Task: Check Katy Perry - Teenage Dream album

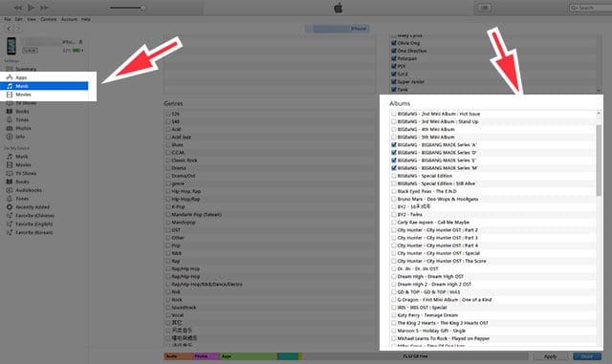Action: (393, 315)
